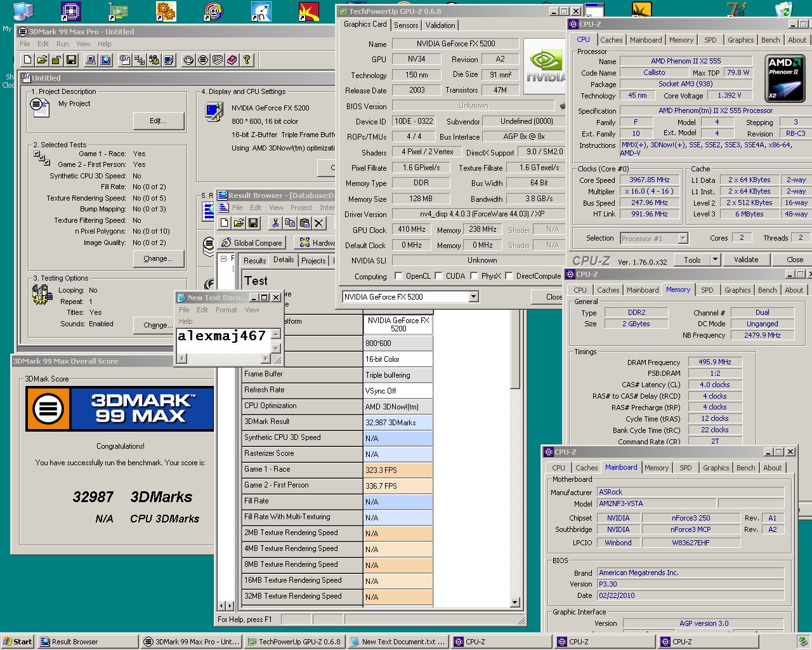Click New Text Document.txt taskbar button
Screen dimensions: 812x650
398,642
